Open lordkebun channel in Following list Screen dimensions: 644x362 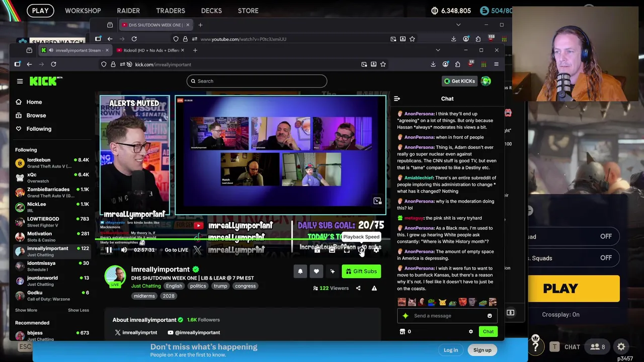pyautogui.click(x=52, y=163)
